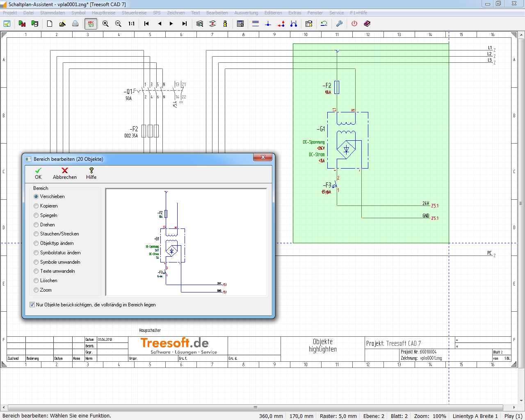Select the Löschen radio option
The width and height of the screenshot is (525, 420).
(36, 281)
